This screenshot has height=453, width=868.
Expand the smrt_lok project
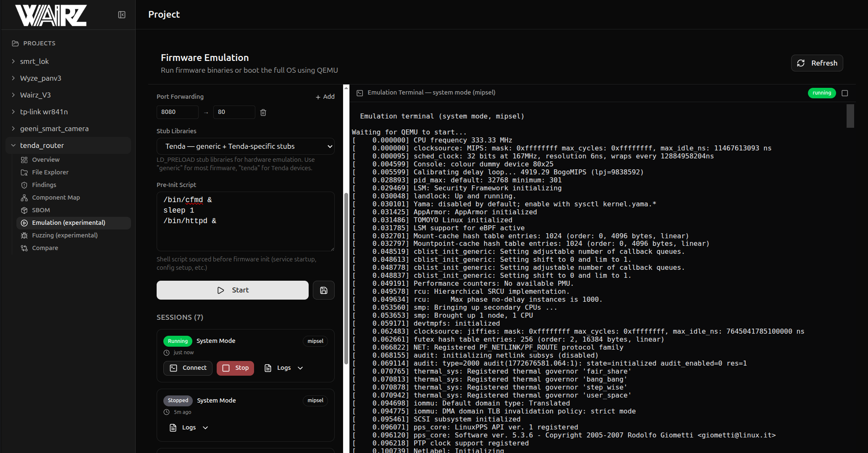point(34,61)
